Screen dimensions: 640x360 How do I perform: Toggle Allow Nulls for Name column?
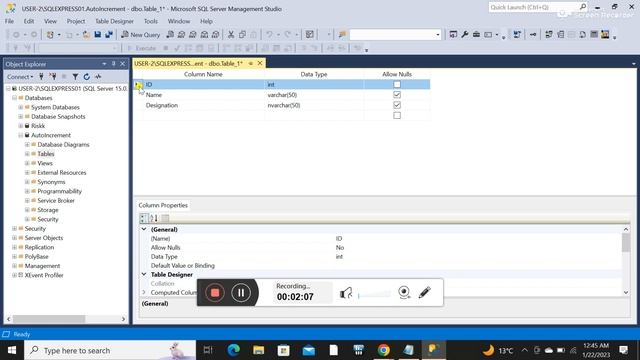pos(397,95)
